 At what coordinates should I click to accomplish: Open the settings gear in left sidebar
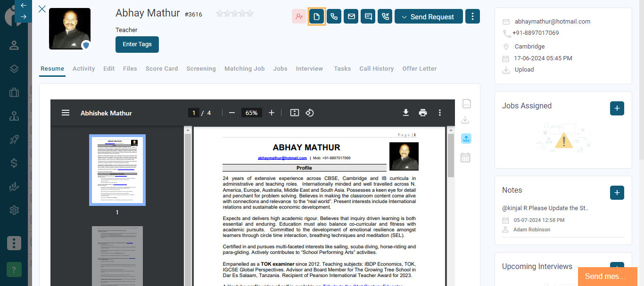click(x=14, y=210)
